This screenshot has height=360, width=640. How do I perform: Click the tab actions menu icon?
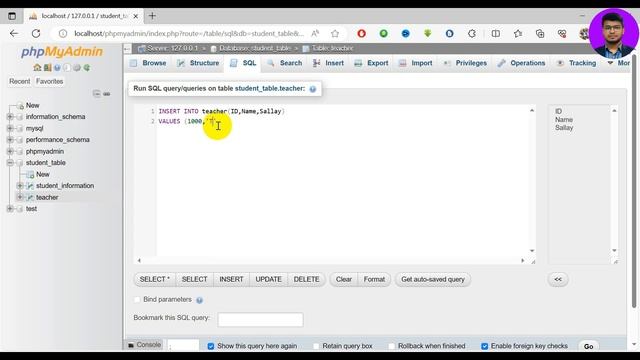pyautogui.click(x=12, y=16)
